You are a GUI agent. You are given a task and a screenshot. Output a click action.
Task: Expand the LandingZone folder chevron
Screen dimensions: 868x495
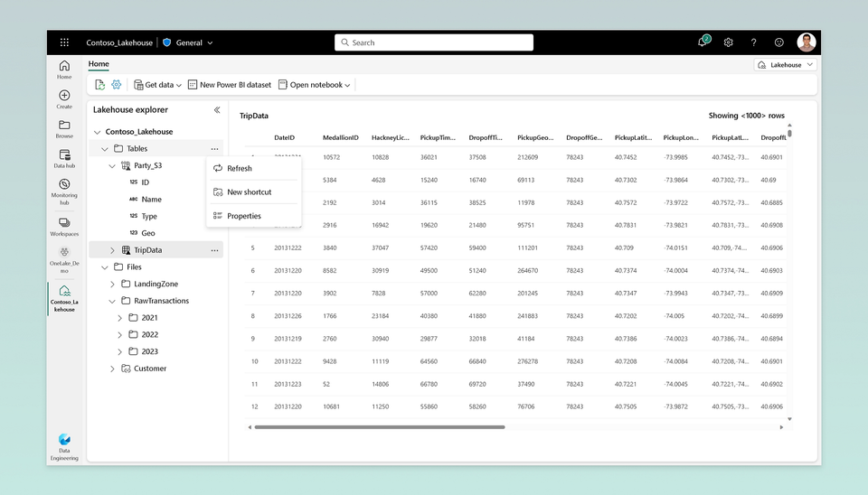point(112,285)
